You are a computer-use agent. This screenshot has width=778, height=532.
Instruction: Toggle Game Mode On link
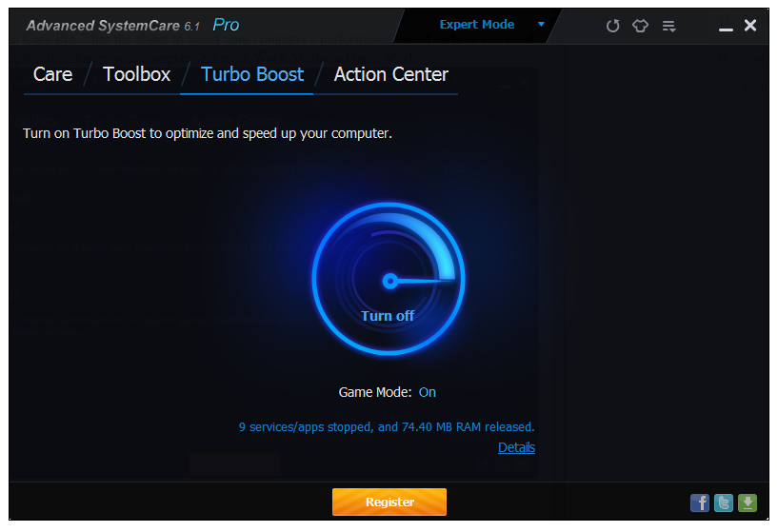click(428, 392)
